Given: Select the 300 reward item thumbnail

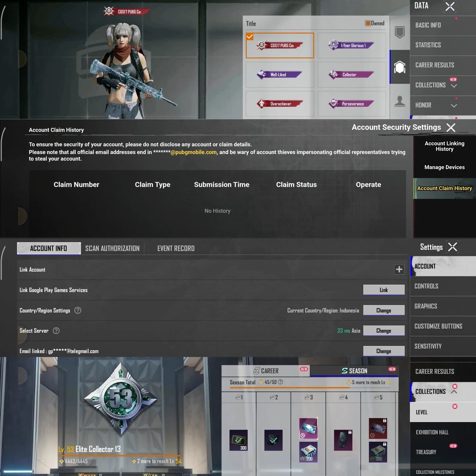Looking at the screenshot, I should click(x=238, y=440).
